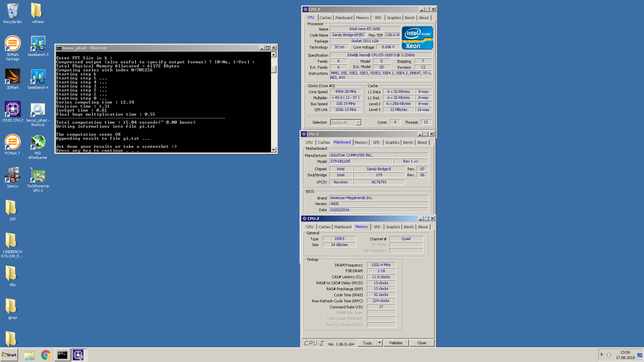644x362 pixels.
Task: Click the console scrollbar thumb
Action: point(274,69)
